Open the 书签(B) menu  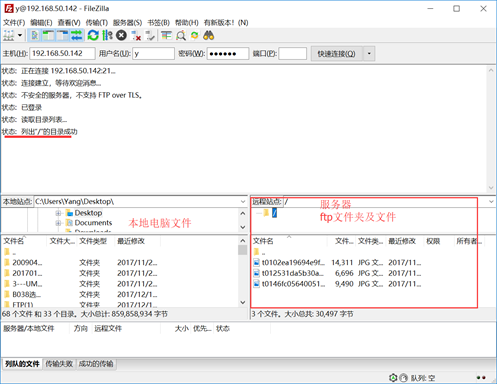coord(159,22)
